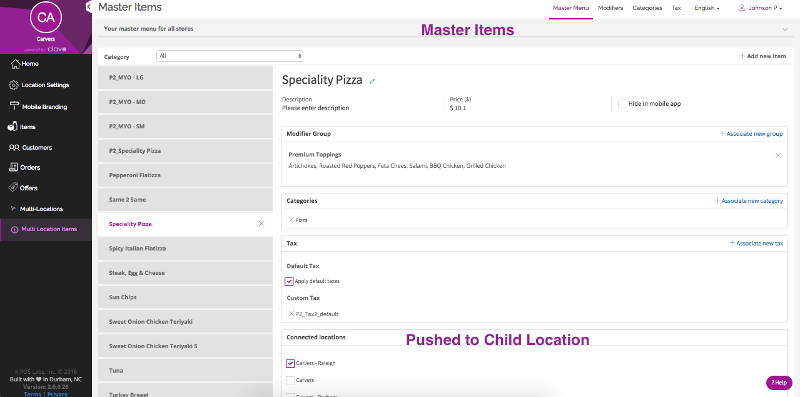Switch to the Modifiers tab
The image size is (800, 397).
[x=610, y=8]
